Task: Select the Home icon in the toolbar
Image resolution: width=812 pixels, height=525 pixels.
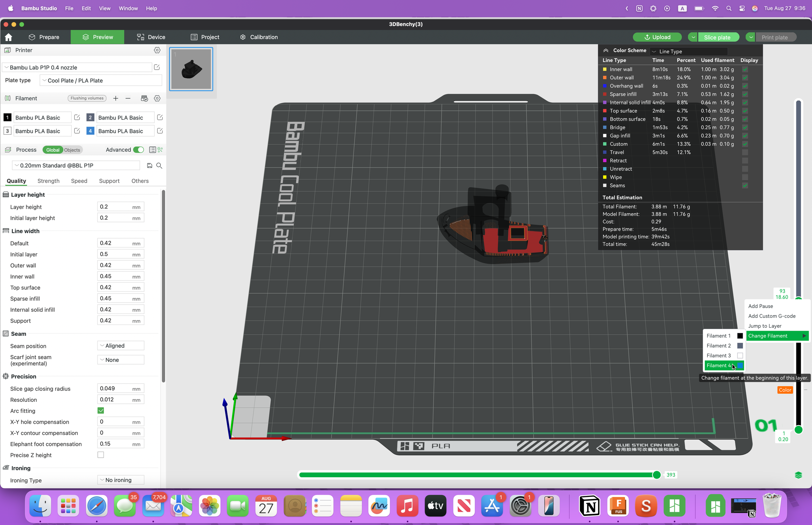Action: 8,37
